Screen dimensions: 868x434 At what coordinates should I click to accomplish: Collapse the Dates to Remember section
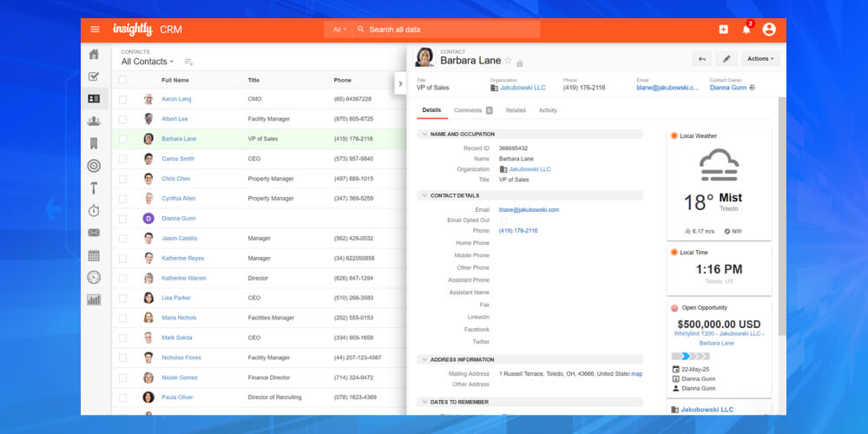pos(424,402)
